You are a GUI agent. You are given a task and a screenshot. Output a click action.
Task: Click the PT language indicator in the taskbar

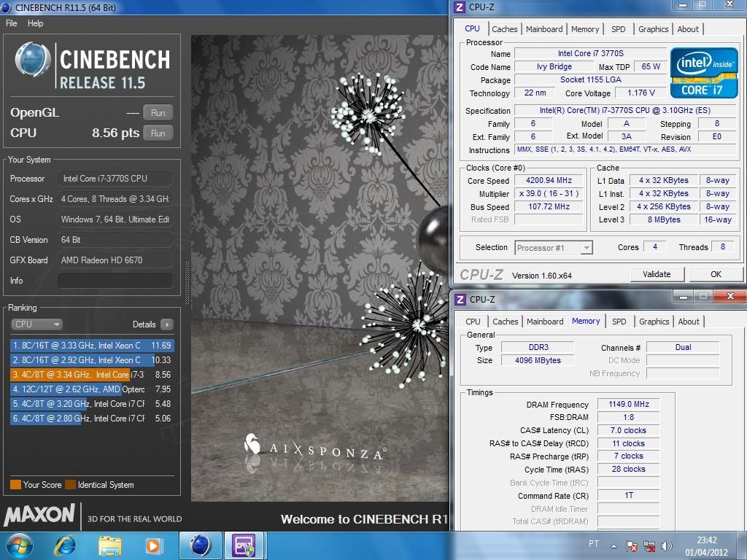[594, 543]
